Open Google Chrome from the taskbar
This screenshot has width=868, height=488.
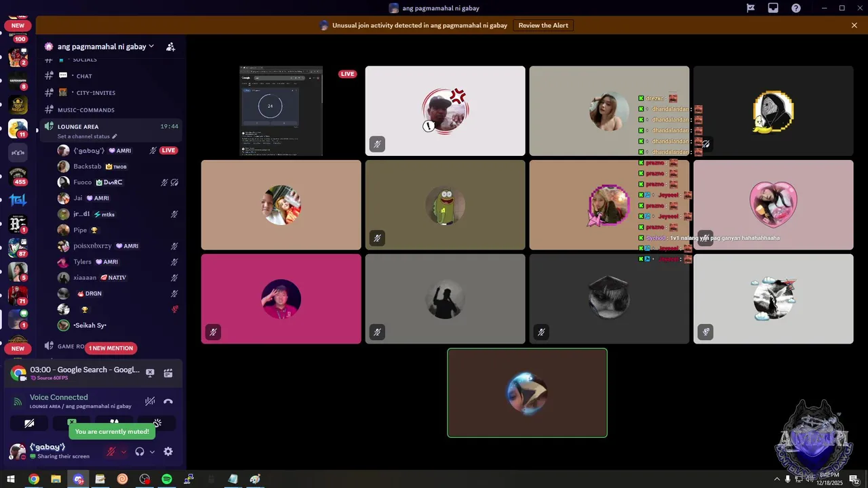(x=33, y=479)
